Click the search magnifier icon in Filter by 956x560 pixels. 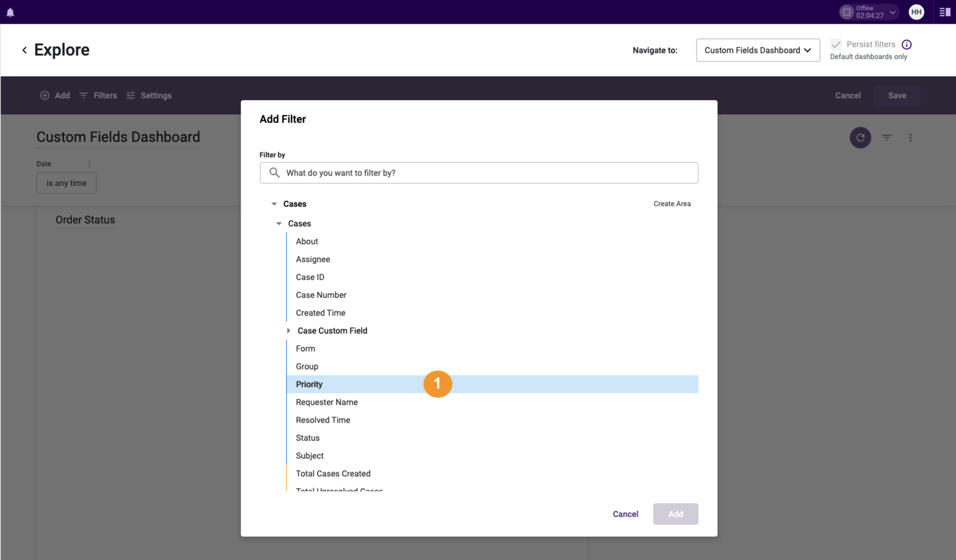point(274,173)
